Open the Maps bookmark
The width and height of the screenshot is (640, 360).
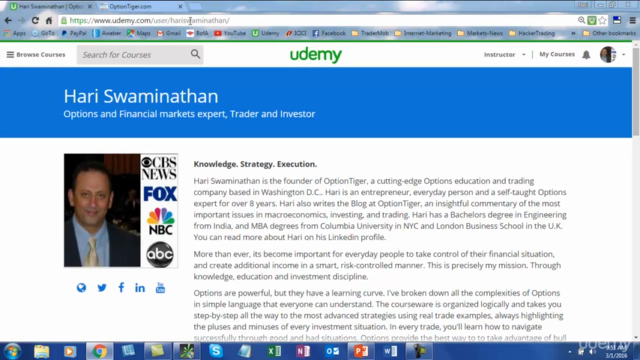(139, 33)
